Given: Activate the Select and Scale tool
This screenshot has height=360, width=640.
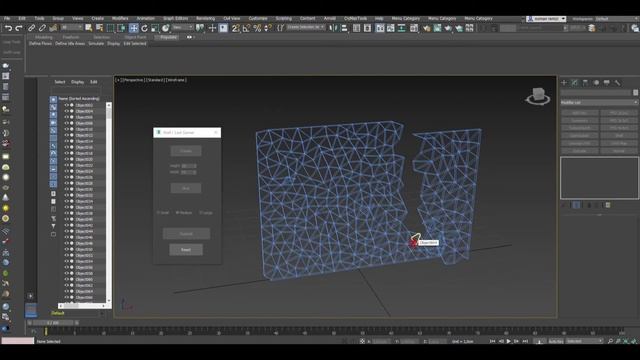Looking at the screenshot, I should tap(155, 28).
